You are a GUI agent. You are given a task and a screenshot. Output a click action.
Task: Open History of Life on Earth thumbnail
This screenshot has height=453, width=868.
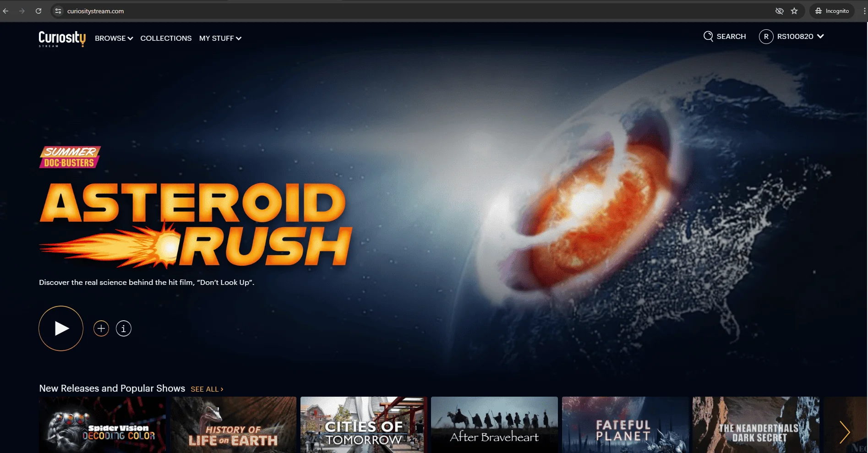tap(233, 425)
